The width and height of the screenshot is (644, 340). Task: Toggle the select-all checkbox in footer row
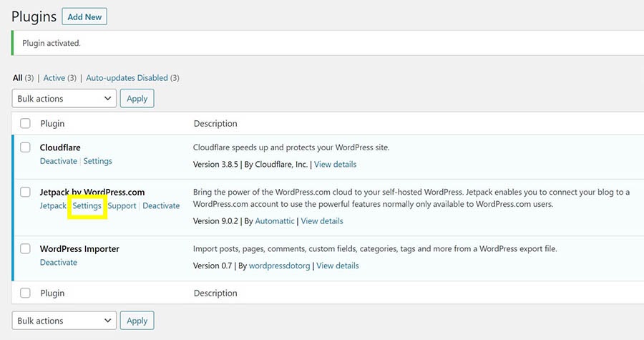[26, 293]
